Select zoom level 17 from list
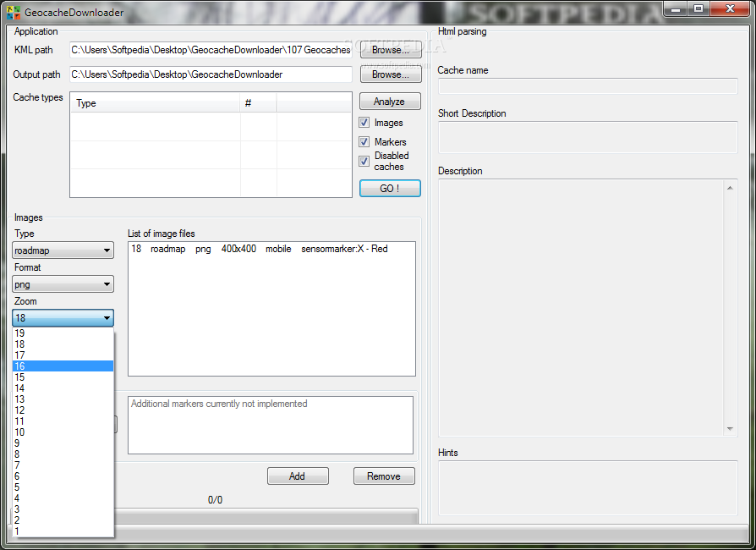Image resolution: width=756 pixels, height=550 pixels. 63,355
